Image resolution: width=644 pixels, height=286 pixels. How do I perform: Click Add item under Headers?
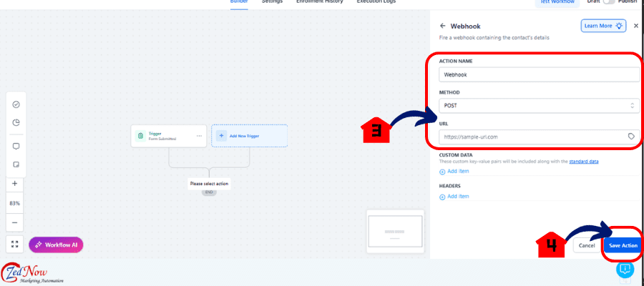point(458,197)
